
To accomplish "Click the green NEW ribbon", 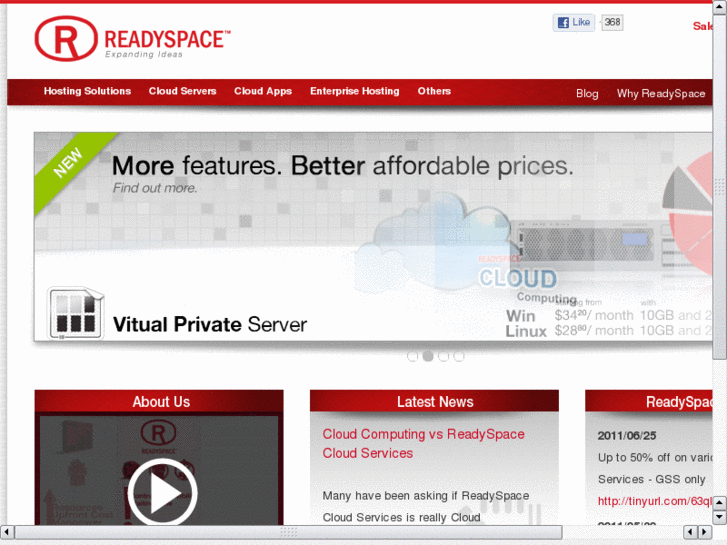I will (x=70, y=162).
